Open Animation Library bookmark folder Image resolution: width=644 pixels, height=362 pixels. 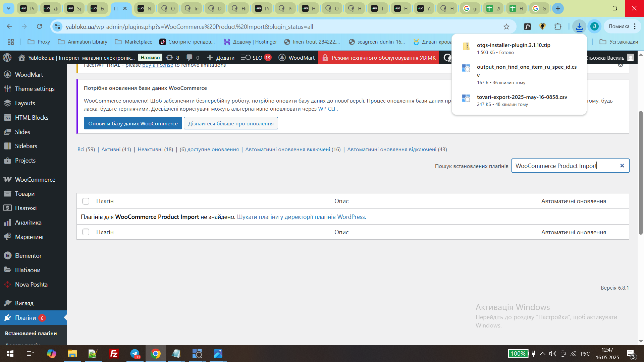(83, 42)
